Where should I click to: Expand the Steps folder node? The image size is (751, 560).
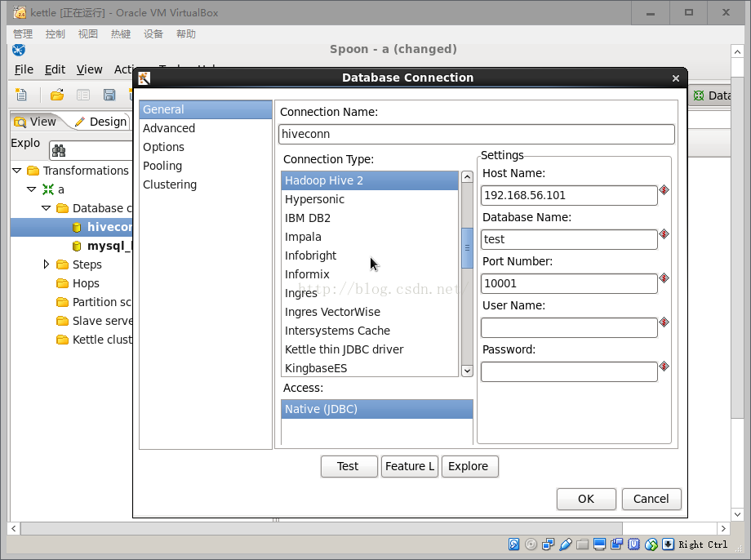click(47, 264)
